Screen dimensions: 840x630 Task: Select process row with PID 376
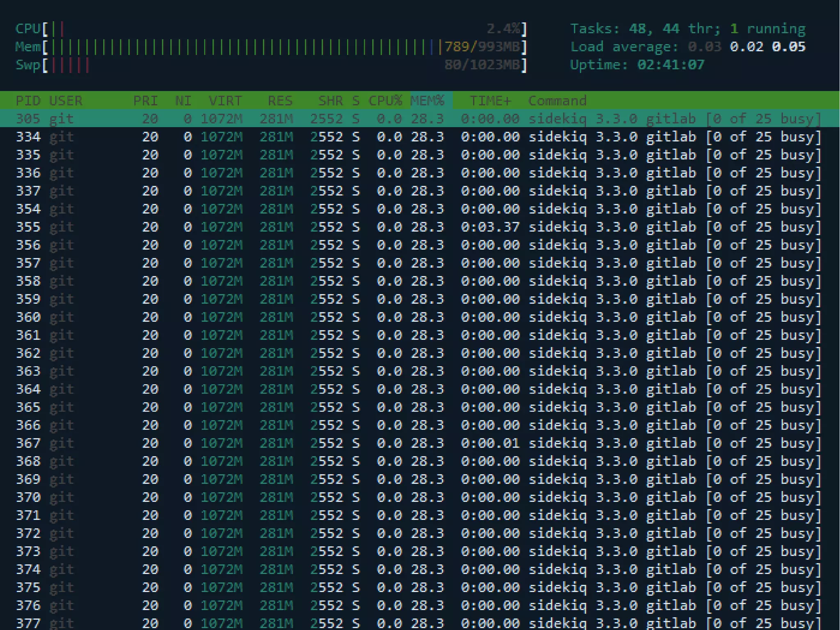(x=420, y=606)
